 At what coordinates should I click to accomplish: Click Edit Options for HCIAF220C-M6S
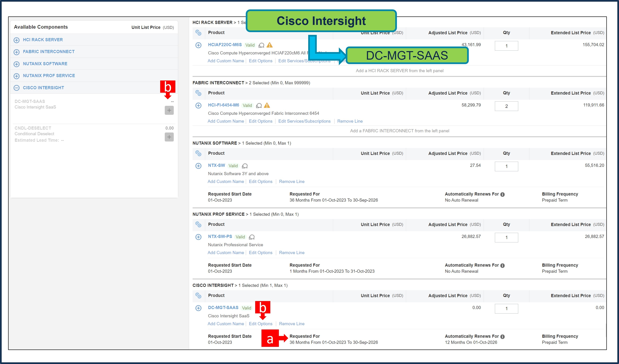(261, 61)
